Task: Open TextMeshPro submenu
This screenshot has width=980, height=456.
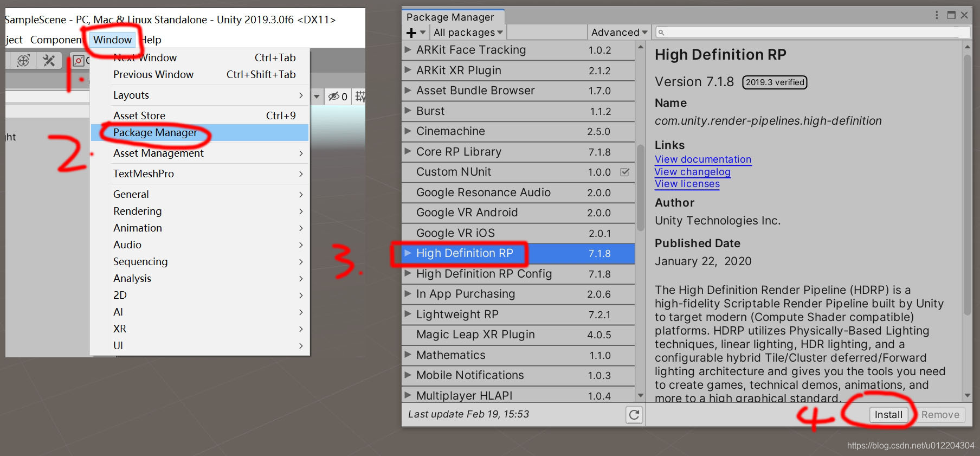Action: click(x=200, y=174)
